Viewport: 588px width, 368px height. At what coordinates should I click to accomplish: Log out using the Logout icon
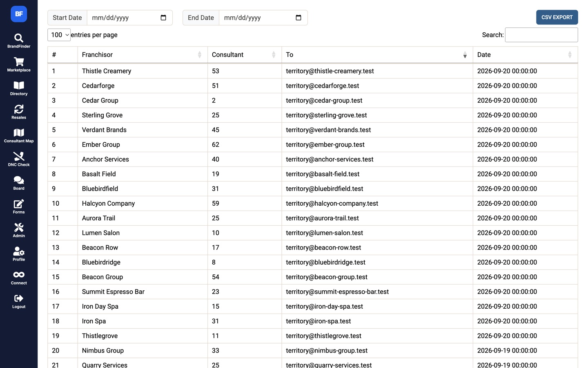[x=19, y=302]
